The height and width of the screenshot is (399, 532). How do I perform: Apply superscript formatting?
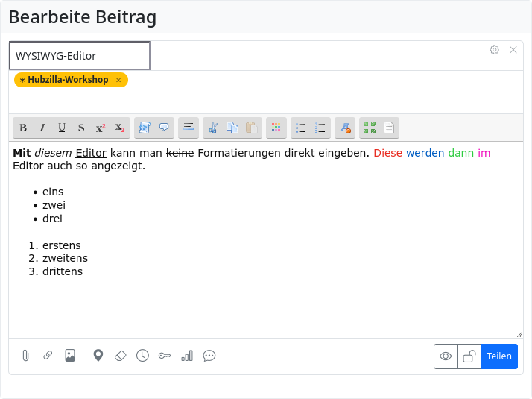[101, 128]
